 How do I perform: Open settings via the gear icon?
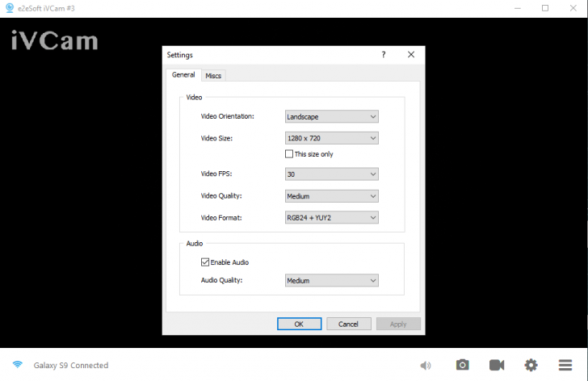click(x=531, y=365)
